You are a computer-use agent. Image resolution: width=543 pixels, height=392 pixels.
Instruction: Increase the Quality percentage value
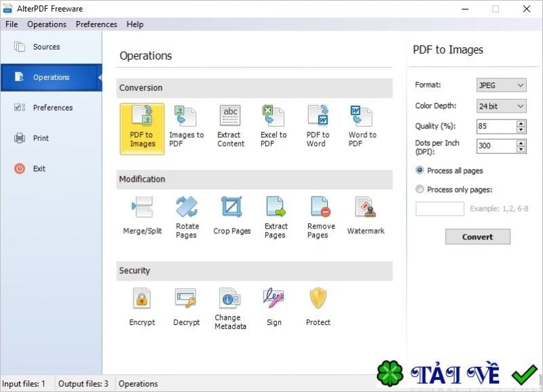pyautogui.click(x=521, y=123)
